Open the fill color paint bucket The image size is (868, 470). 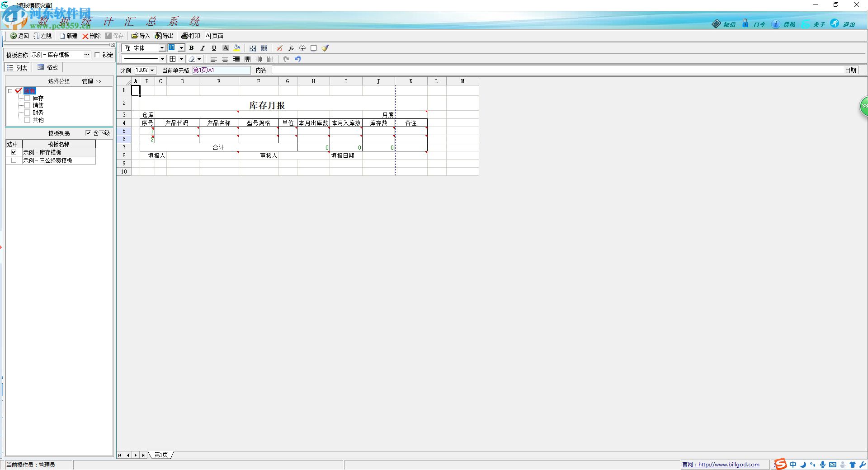click(237, 48)
